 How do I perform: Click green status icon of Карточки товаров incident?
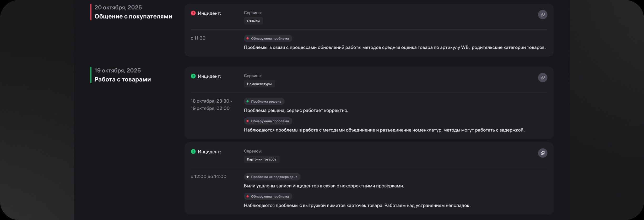193,152
